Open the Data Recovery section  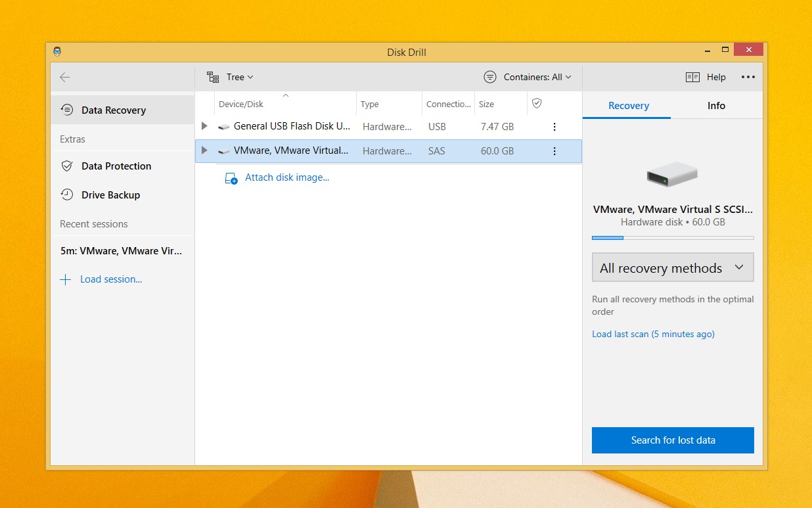(122, 110)
